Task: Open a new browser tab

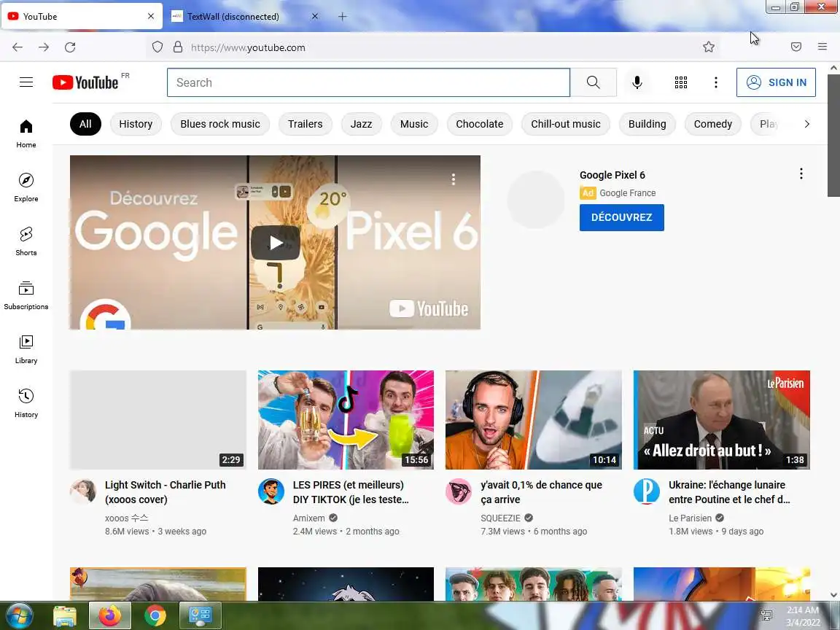Action: (342, 17)
